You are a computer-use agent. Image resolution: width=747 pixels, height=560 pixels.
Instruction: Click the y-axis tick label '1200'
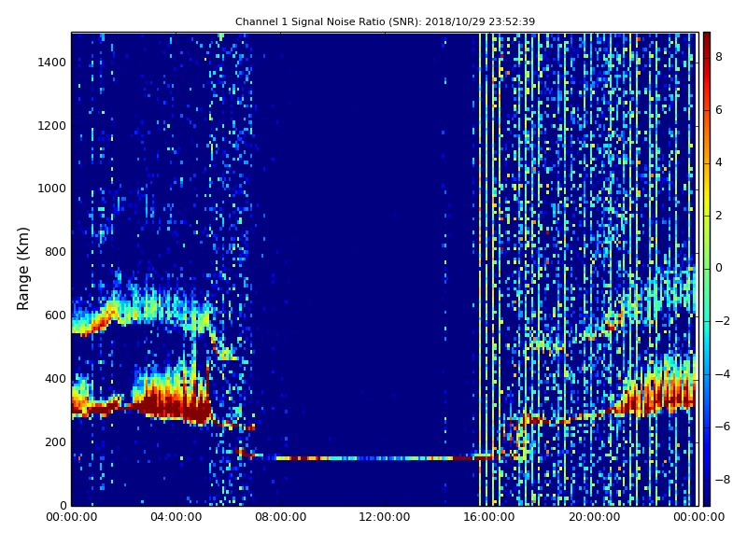(x=52, y=126)
